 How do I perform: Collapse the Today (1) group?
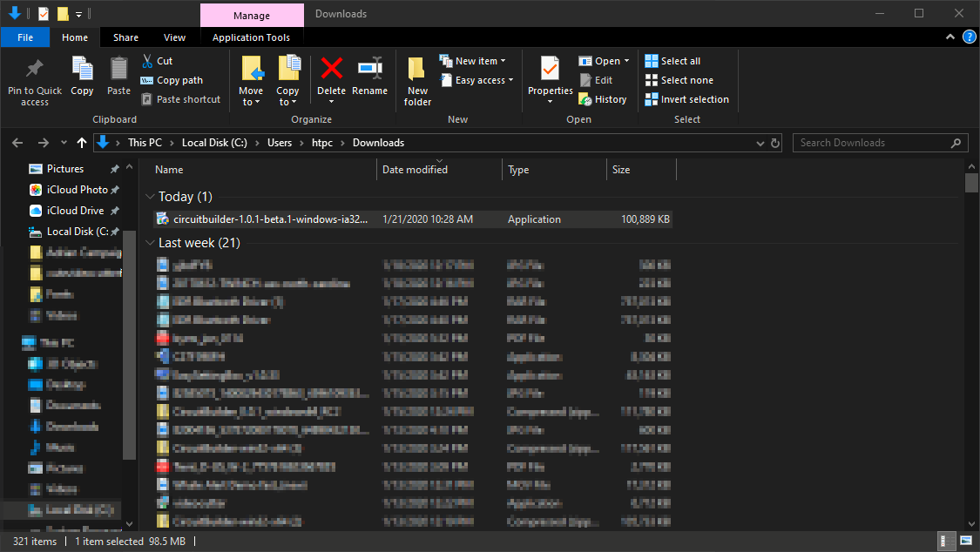(150, 196)
